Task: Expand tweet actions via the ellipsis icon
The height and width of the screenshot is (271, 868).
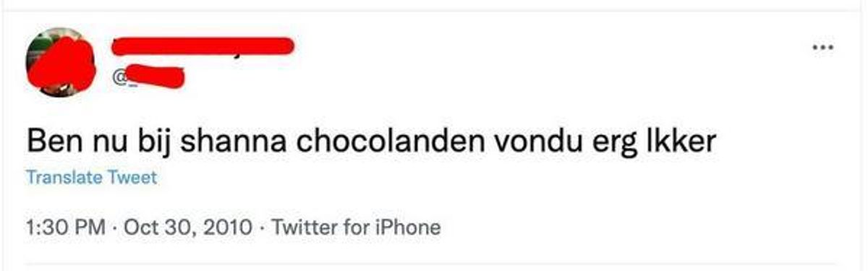Action: [823, 48]
